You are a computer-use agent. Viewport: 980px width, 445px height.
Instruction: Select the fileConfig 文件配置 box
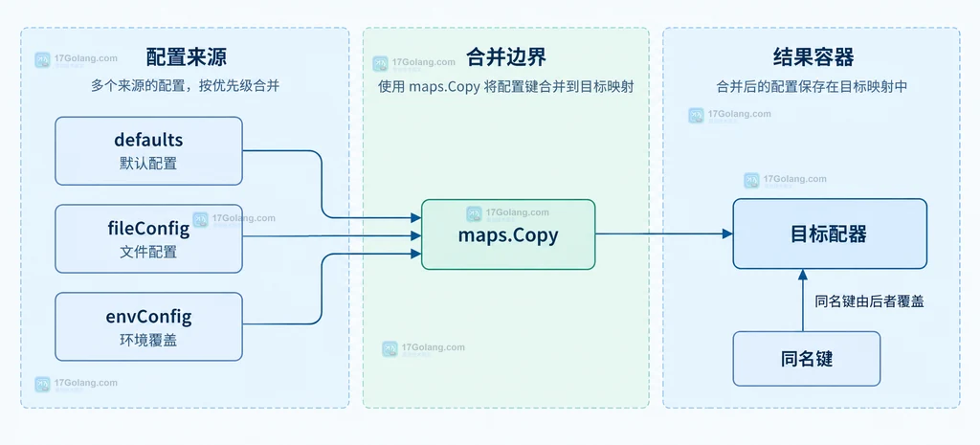pyautogui.click(x=148, y=238)
